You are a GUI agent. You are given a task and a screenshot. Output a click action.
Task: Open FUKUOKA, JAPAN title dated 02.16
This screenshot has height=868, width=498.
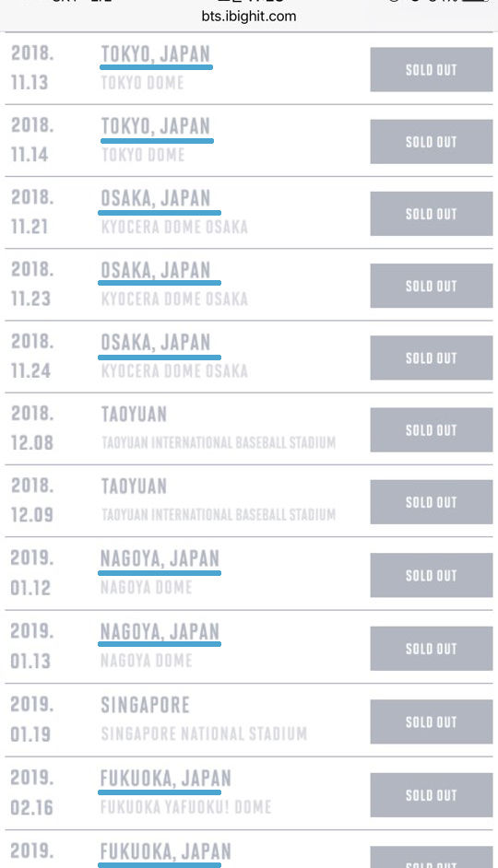click(166, 779)
